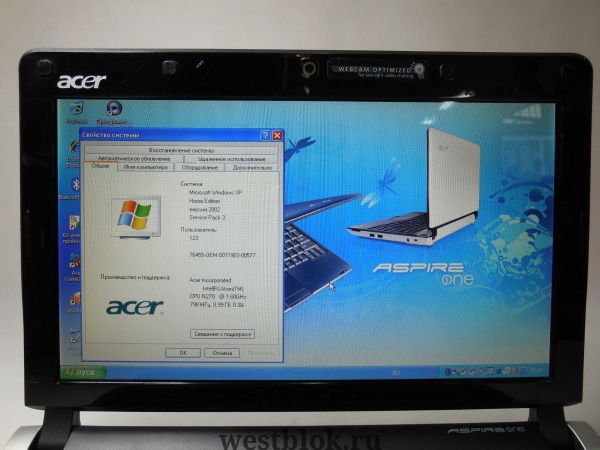Click the Сведения о поддержке button
Screen dimensions: 600x450
pos(222,334)
